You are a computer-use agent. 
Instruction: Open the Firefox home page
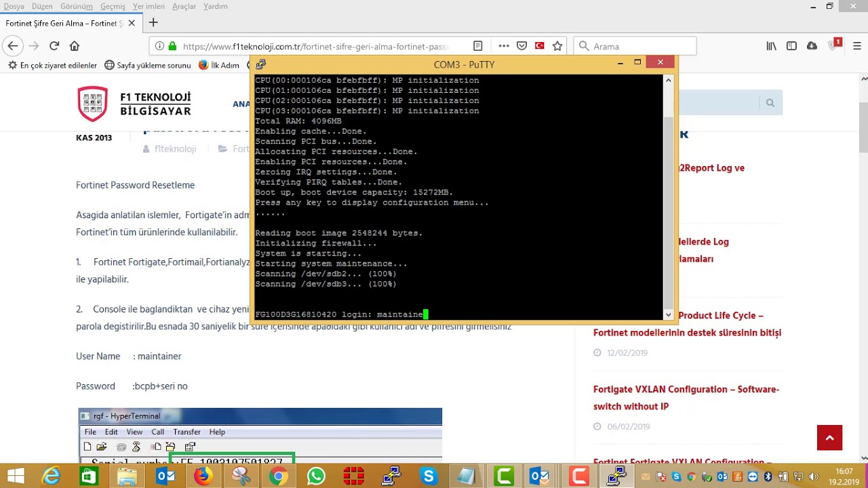point(75,46)
